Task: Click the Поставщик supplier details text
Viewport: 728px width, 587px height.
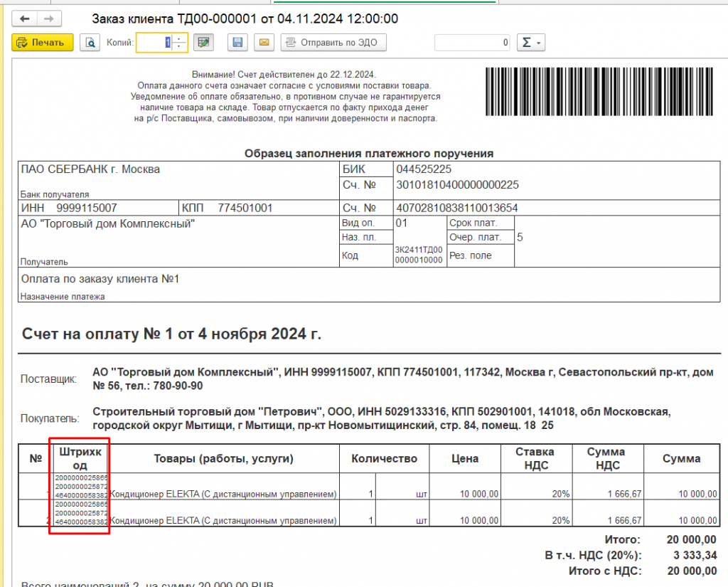Action: (403, 379)
